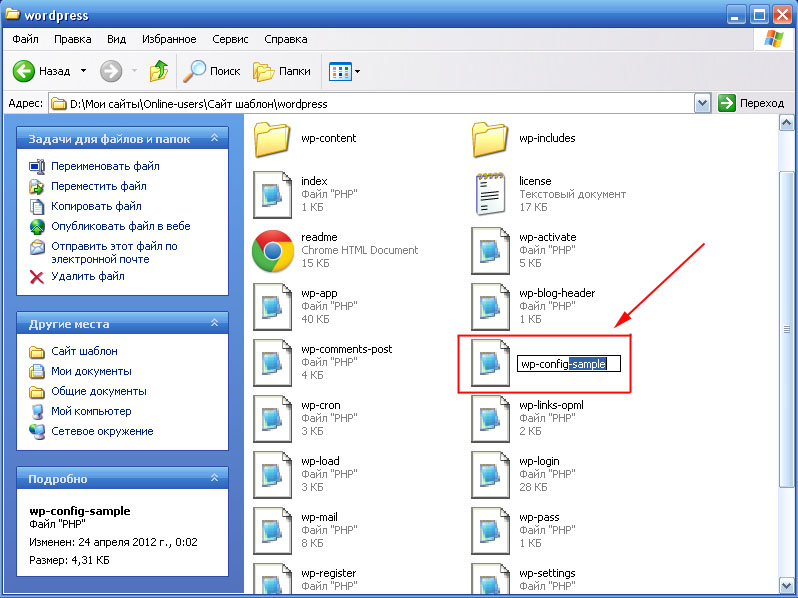Image resolution: width=798 pixels, height=598 pixels.
Task: Select the wp-includes folder icon
Action: pyautogui.click(x=490, y=139)
